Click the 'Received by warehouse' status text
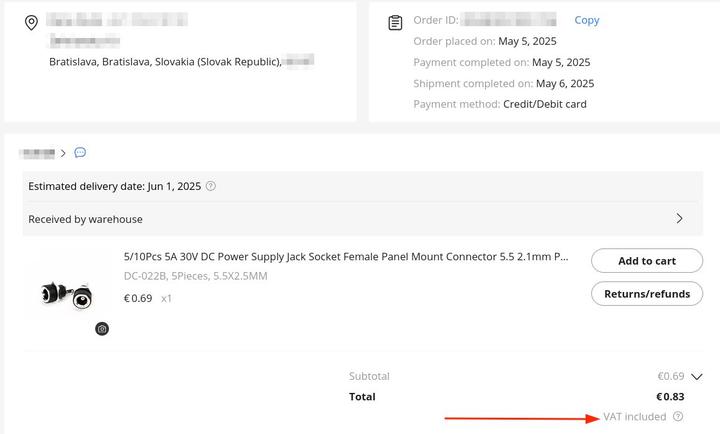 click(86, 219)
